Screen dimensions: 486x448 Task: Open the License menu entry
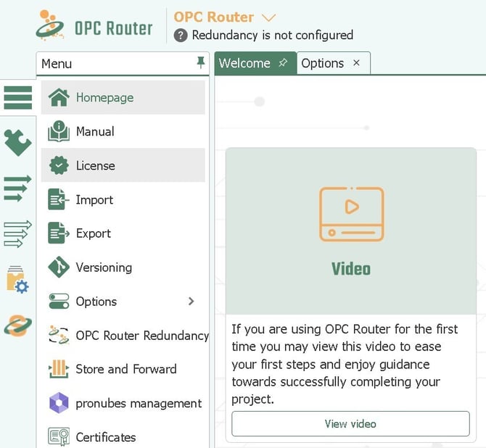pos(123,165)
